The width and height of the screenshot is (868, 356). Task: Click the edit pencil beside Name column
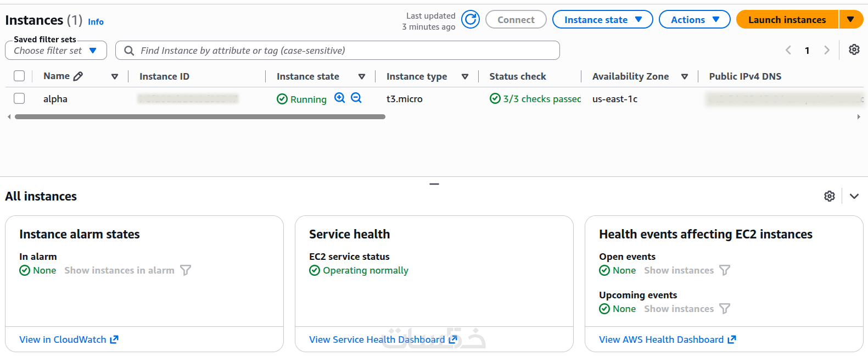pyautogui.click(x=78, y=76)
